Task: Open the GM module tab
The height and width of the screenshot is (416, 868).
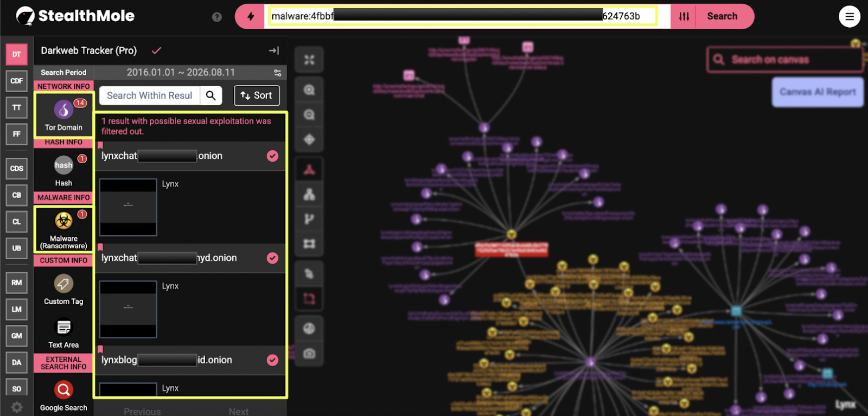Action: point(17,336)
